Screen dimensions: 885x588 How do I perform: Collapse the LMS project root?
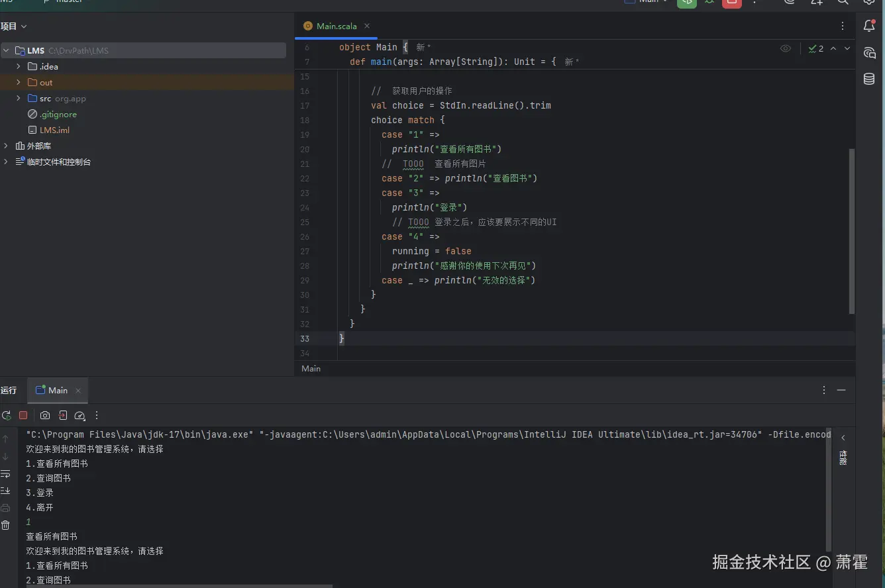coord(6,50)
